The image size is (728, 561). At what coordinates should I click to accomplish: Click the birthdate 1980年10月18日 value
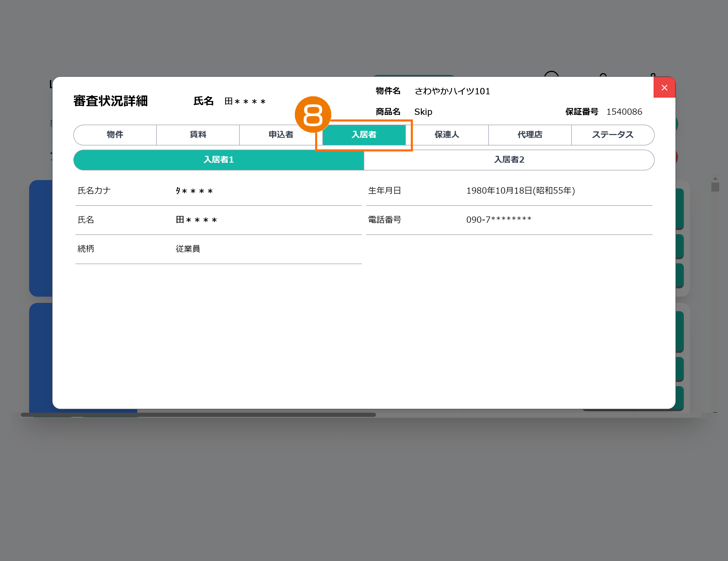coord(520,190)
